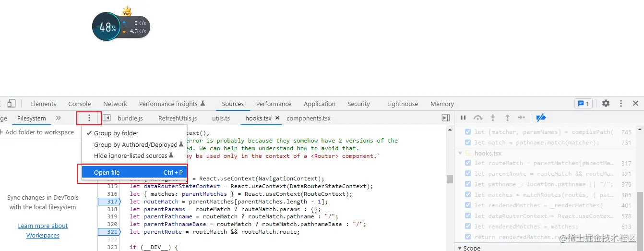Click line number 323 in gutter
This screenshot has height=251, width=644.
(112, 247)
